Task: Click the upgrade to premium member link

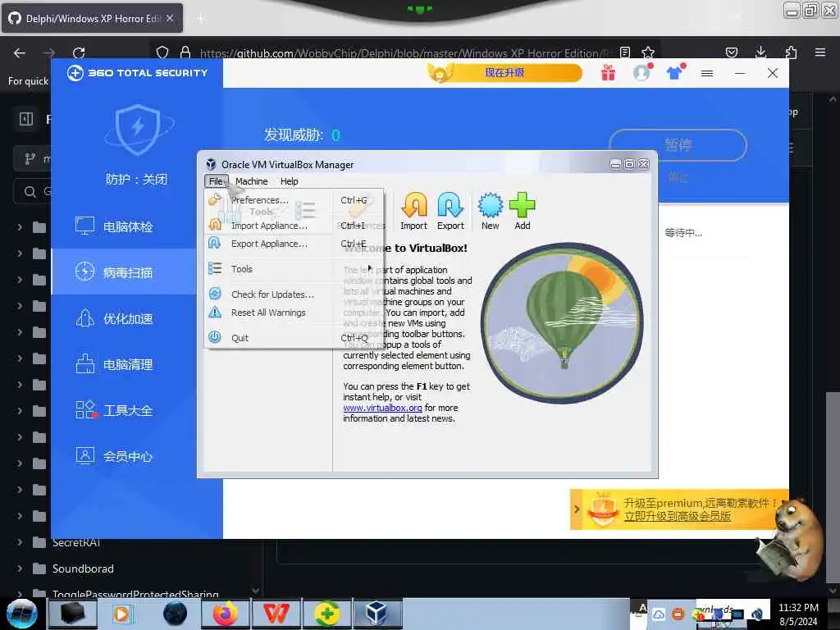Action: pyautogui.click(x=677, y=517)
